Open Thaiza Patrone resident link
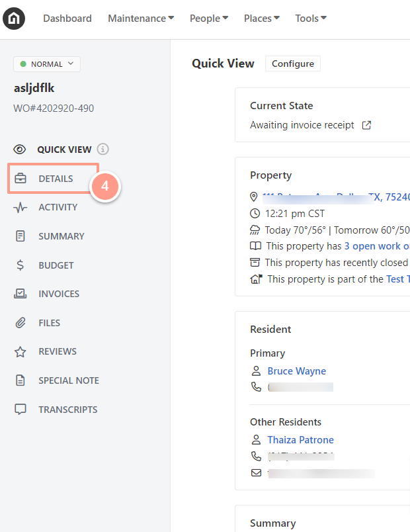This screenshot has width=410, height=532. click(301, 440)
